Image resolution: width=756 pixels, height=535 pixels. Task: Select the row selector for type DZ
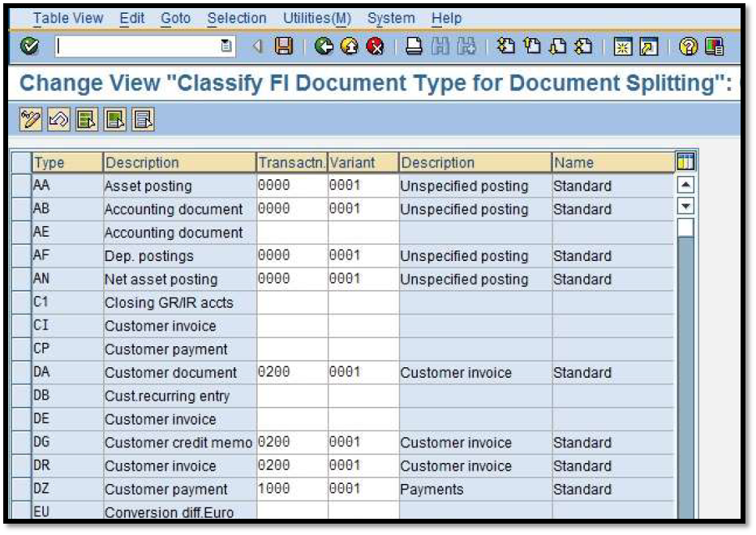click(21, 490)
